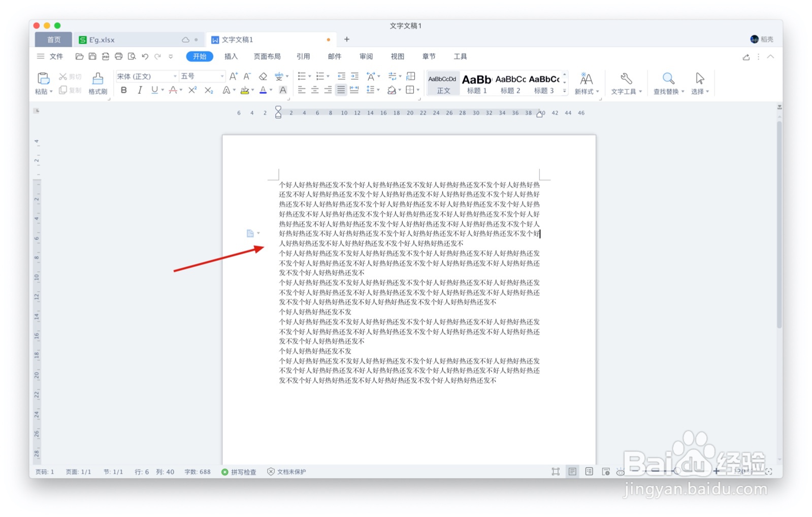The image size is (812, 517).
Task: Click the Save disk icon
Action: tap(92, 56)
